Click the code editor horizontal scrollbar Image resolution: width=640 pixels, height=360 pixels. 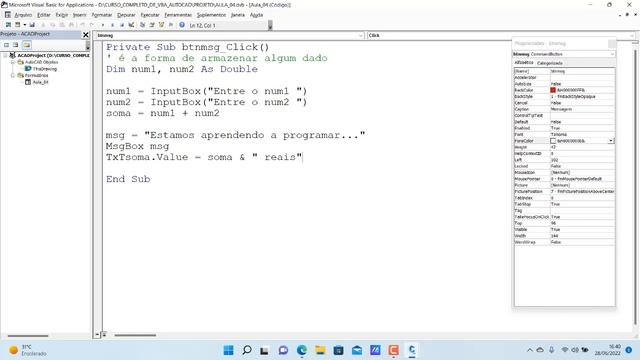[x=135, y=335]
